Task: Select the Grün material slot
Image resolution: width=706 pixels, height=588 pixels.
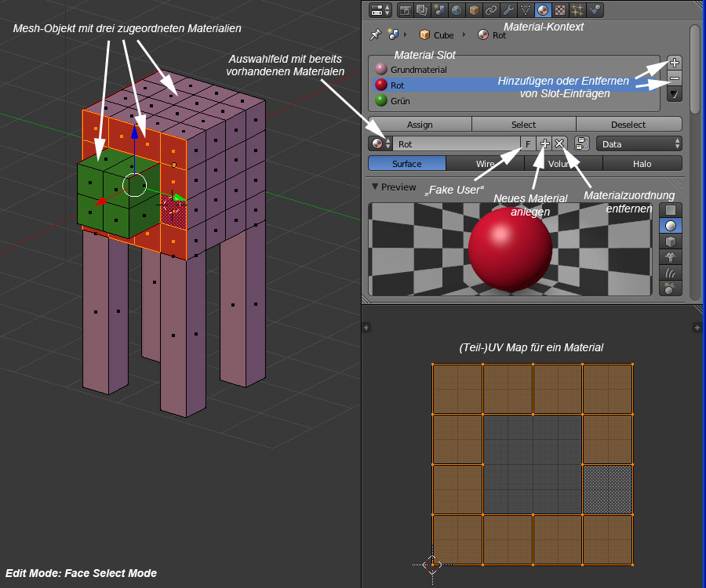Action: [x=400, y=100]
